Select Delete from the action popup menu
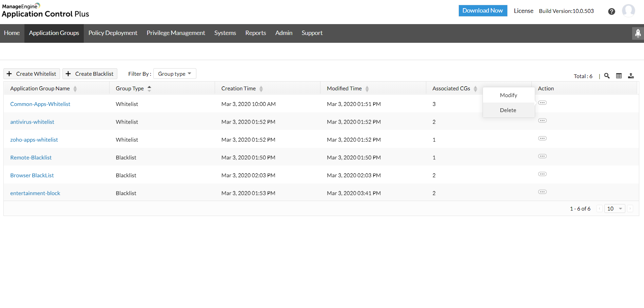 508,110
